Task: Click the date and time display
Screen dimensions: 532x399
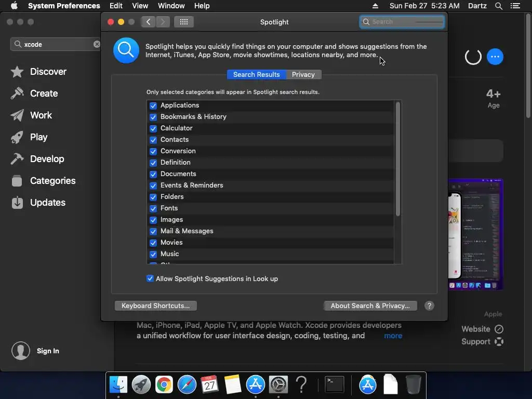Action: pos(424,6)
